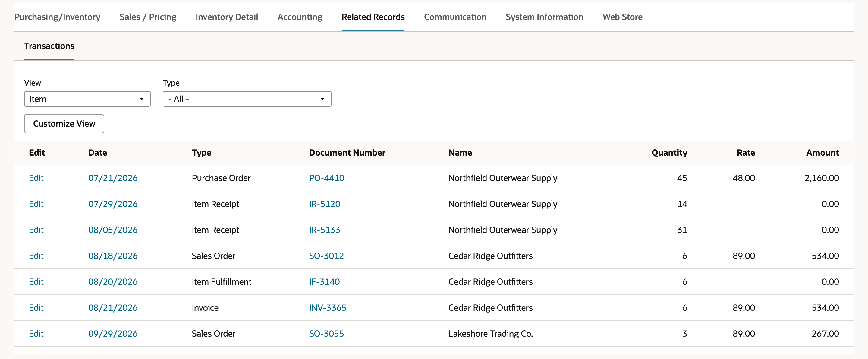Select the Item Fulfillment type cell

(x=222, y=282)
